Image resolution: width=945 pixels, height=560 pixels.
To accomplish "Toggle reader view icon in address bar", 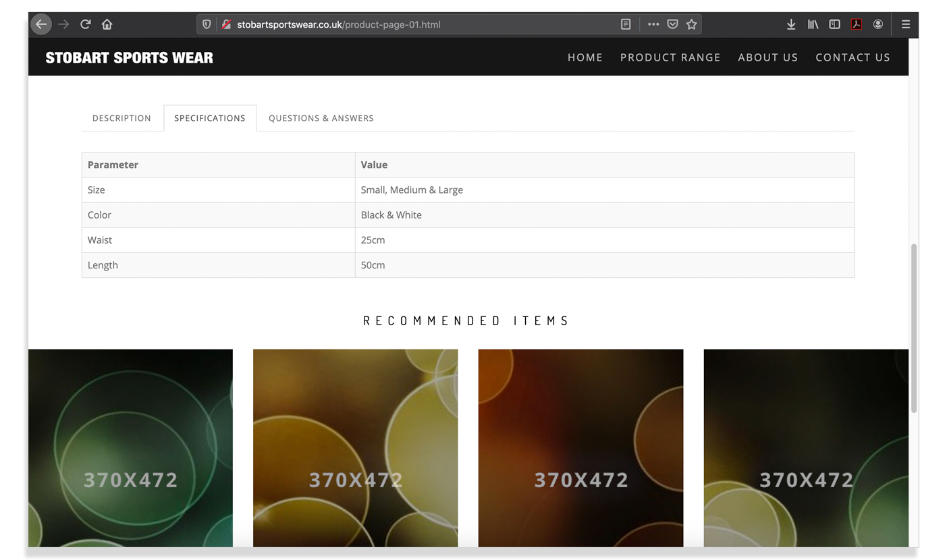I will pyautogui.click(x=626, y=24).
